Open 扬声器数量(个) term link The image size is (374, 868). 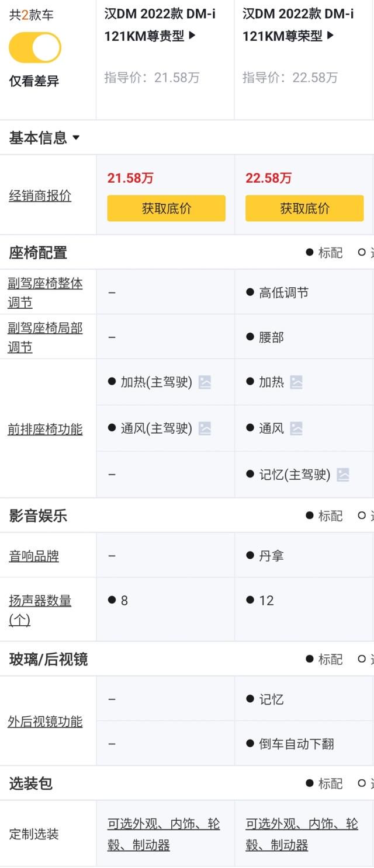tap(40, 610)
